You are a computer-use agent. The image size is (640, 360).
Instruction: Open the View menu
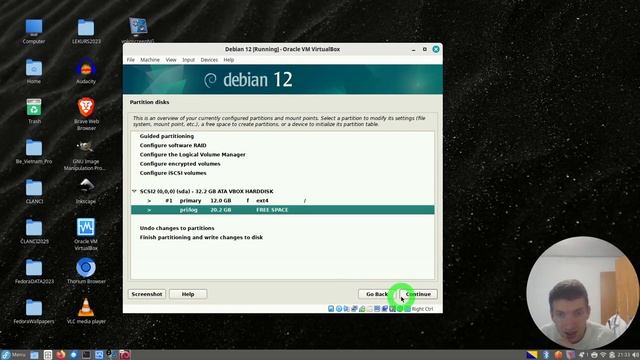coord(171,60)
